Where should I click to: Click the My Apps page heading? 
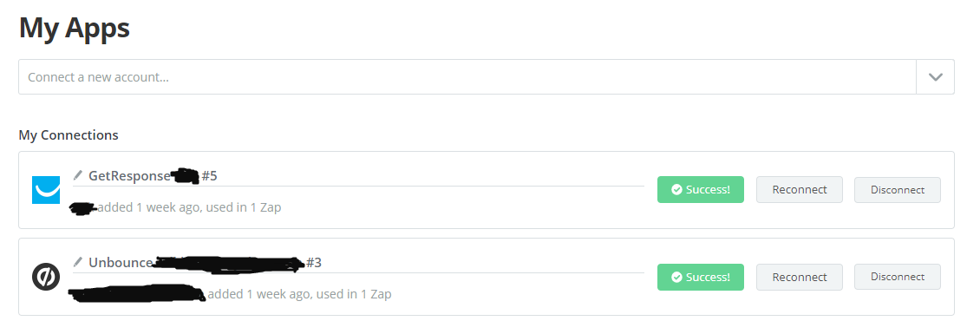click(x=75, y=28)
